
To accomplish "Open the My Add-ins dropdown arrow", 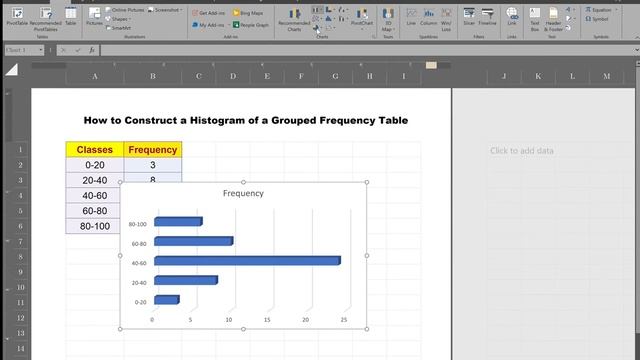I will 229,25.
